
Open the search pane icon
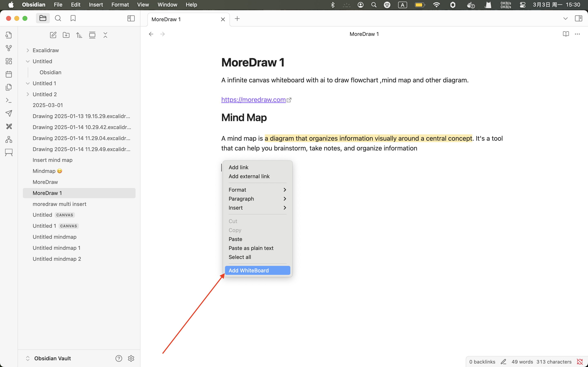pyautogui.click(x=58, y=18)
